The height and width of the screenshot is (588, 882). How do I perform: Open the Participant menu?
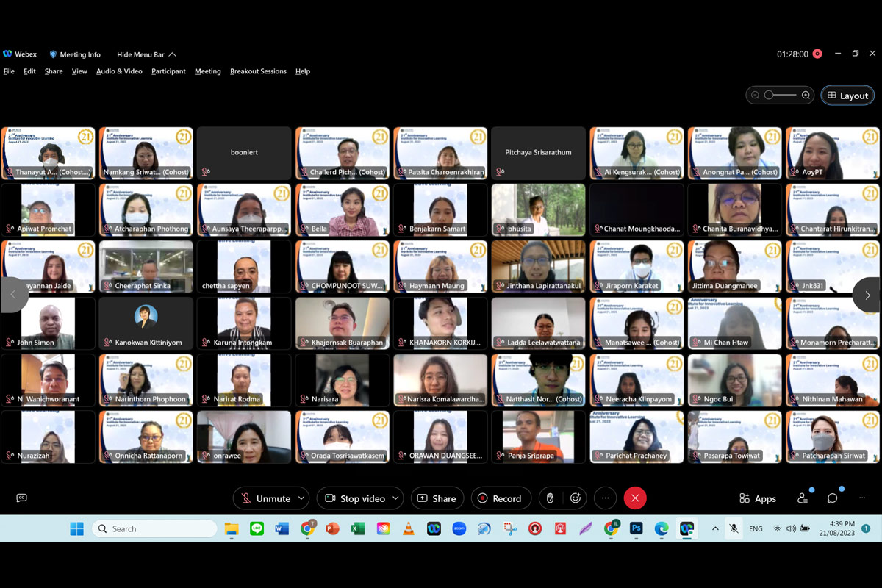click(168, 71)
